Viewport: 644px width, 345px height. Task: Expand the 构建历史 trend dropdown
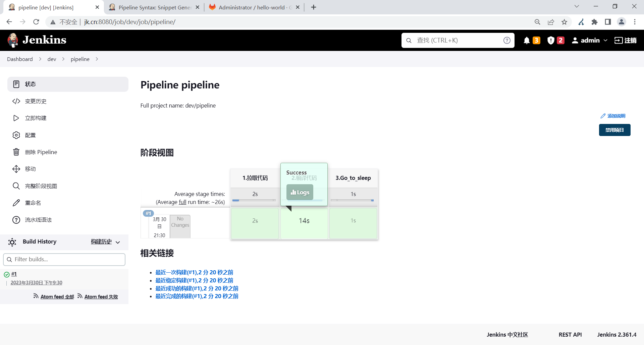tap(118, 243)
